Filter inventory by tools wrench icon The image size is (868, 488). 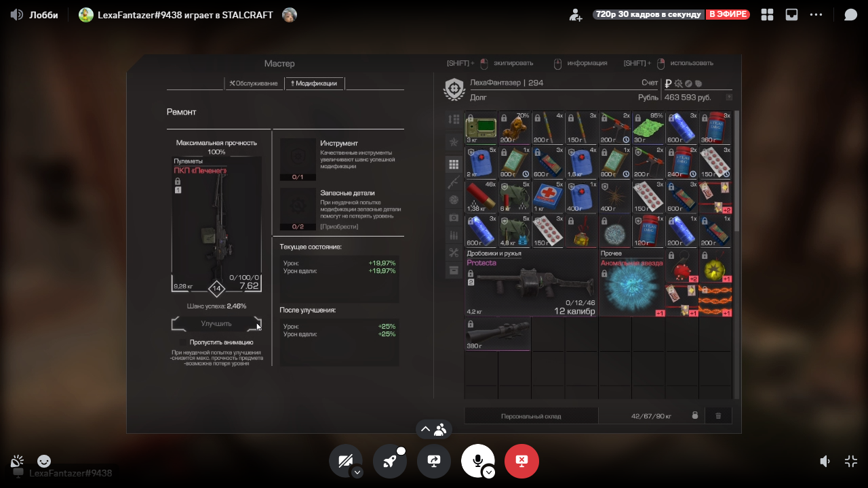[454, 253]
